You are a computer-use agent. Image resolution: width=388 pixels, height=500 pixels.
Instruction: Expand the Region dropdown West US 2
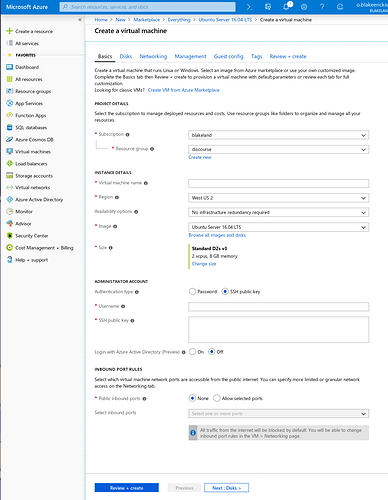point(279,198)
